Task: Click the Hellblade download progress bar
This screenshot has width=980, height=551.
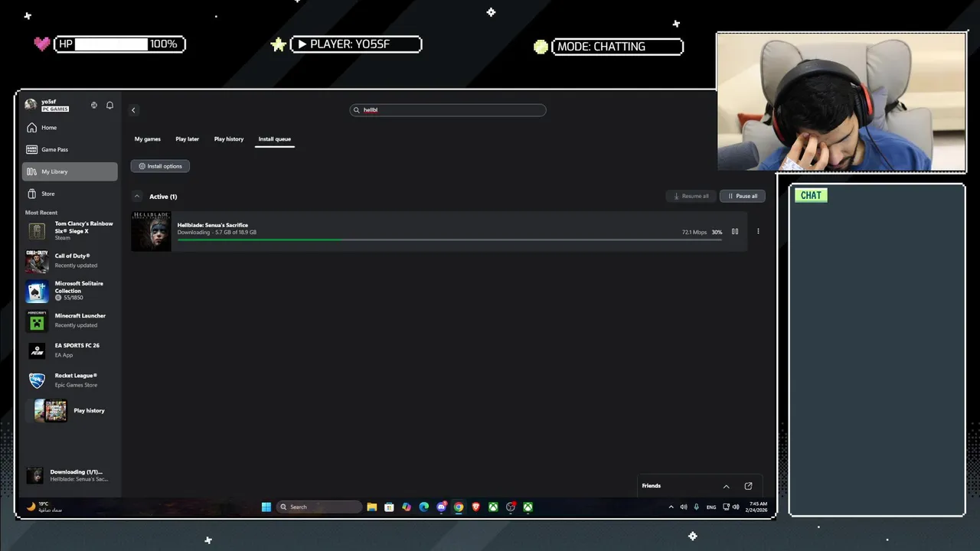Action: [x=449, y=240]
